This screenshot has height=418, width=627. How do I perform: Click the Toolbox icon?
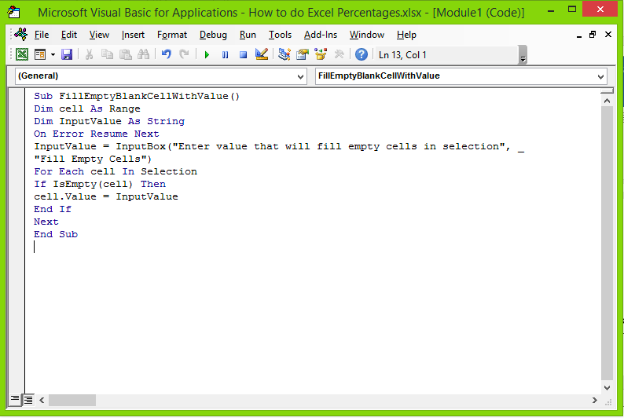[339, 54]
